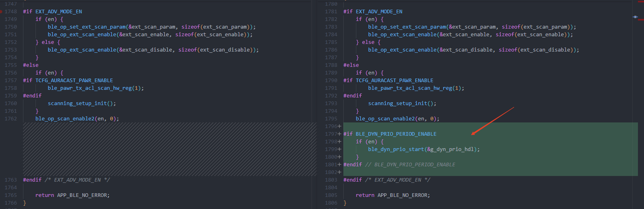Screen dimensions: 644x209
Task: Click 'ble_dyn_prio_start' function call
Action: (x=396, y=149)
